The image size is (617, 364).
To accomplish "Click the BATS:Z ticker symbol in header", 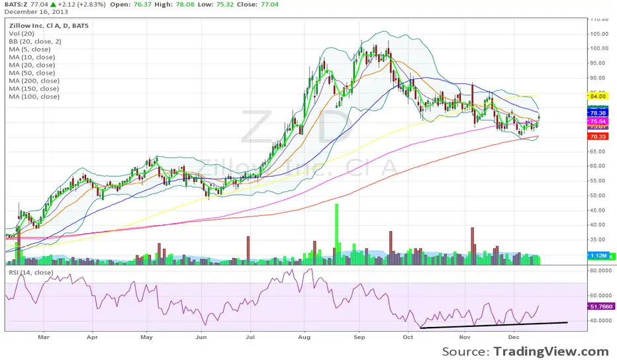I will tap(17, 5).
